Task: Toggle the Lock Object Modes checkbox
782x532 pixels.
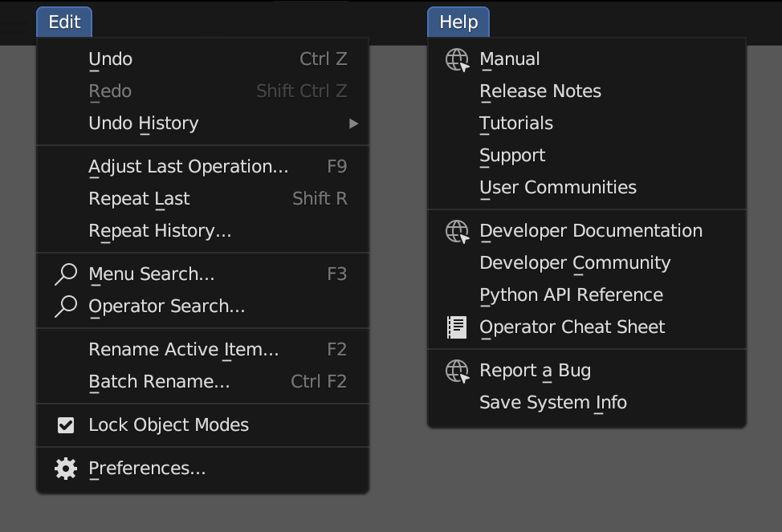Action: (66, 425)
